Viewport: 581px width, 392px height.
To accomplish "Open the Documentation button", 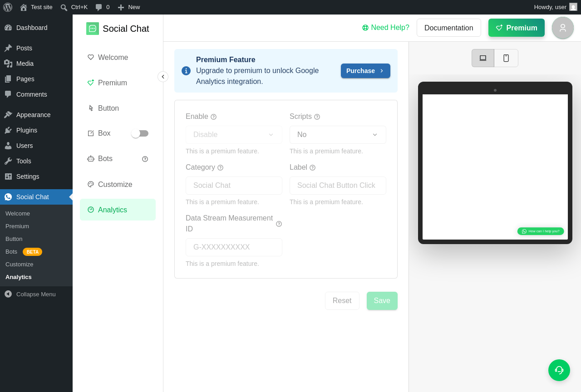I will pos(449,28).
